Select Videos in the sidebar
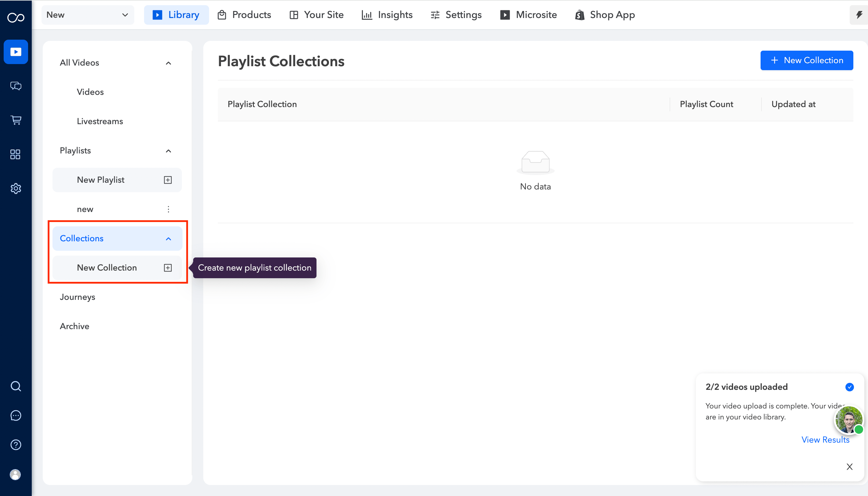 pos(90,92)
